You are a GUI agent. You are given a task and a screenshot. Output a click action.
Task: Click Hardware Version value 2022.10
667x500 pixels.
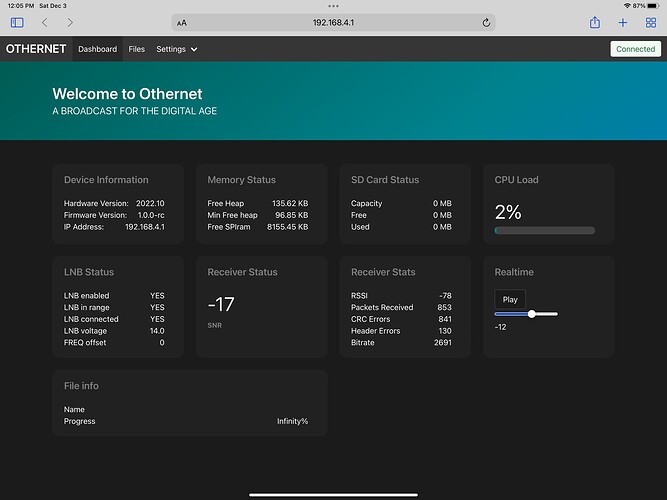[x=150, y=203]
